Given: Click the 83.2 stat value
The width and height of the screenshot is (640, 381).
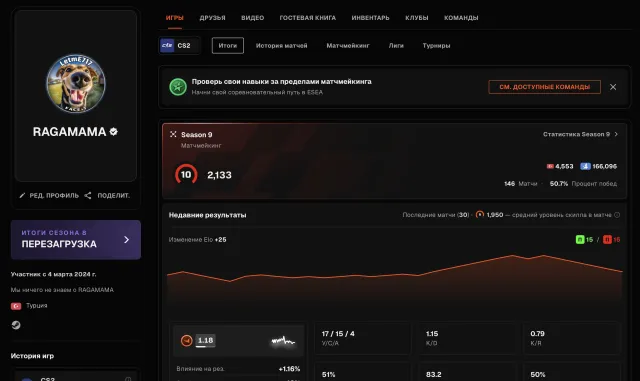Looking at the screenshot, I should (433, 374).
